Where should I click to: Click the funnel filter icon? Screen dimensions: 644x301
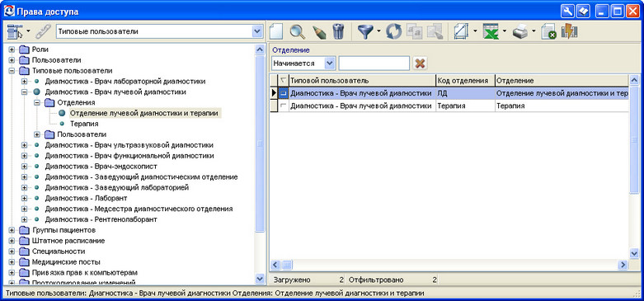click(364, 31)
